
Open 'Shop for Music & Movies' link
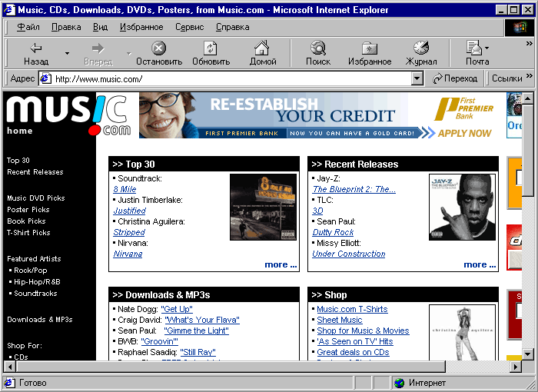tap(363, 331)
